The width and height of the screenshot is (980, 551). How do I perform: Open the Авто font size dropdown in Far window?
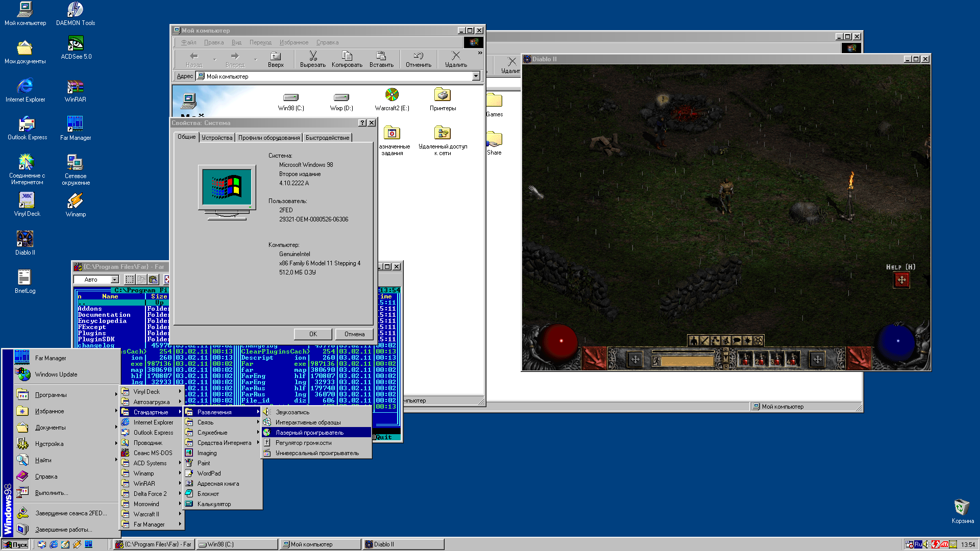[x=115, y=280]
